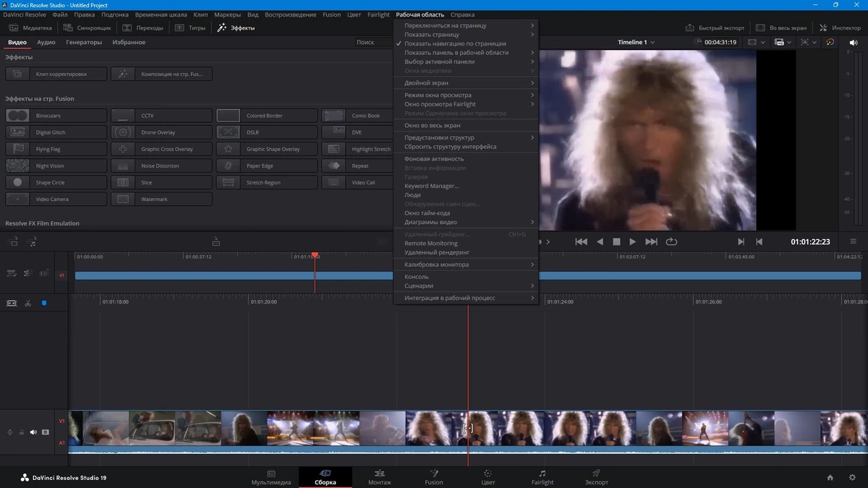Expand Двойной экран submenu
This screenshot has height=488, width=868.
pos(465,83)
